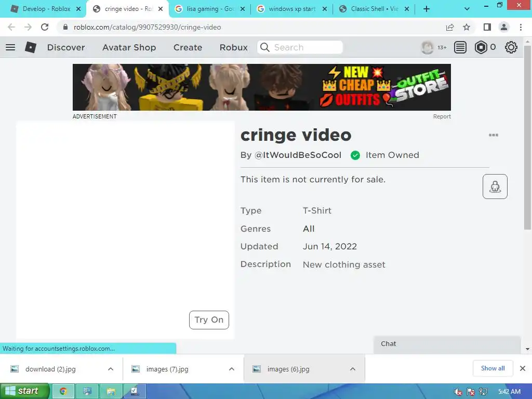
Task: Reload the current page
Action: [45, 27]
